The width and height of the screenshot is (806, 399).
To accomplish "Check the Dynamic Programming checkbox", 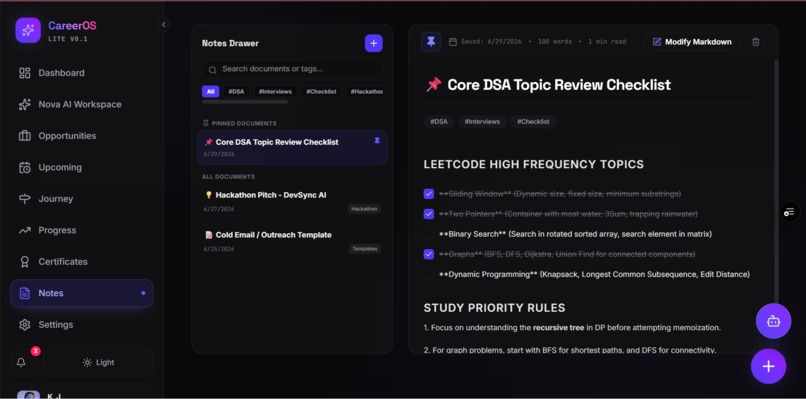I will (429, 274).
